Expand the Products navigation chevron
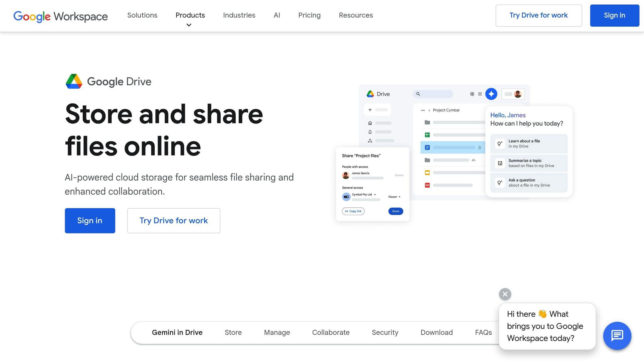Viewport: 644px width, 362px height. pyautogui.click(x=189, y=25)
